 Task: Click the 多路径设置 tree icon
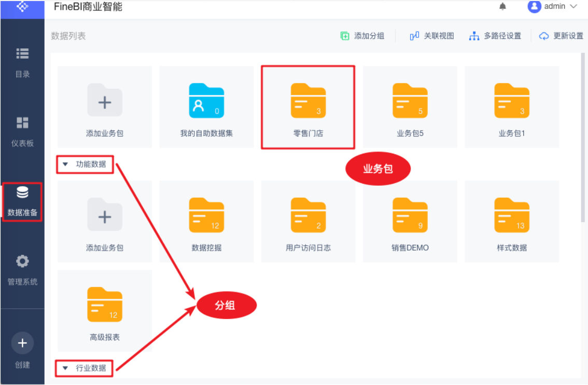point(474,36)
